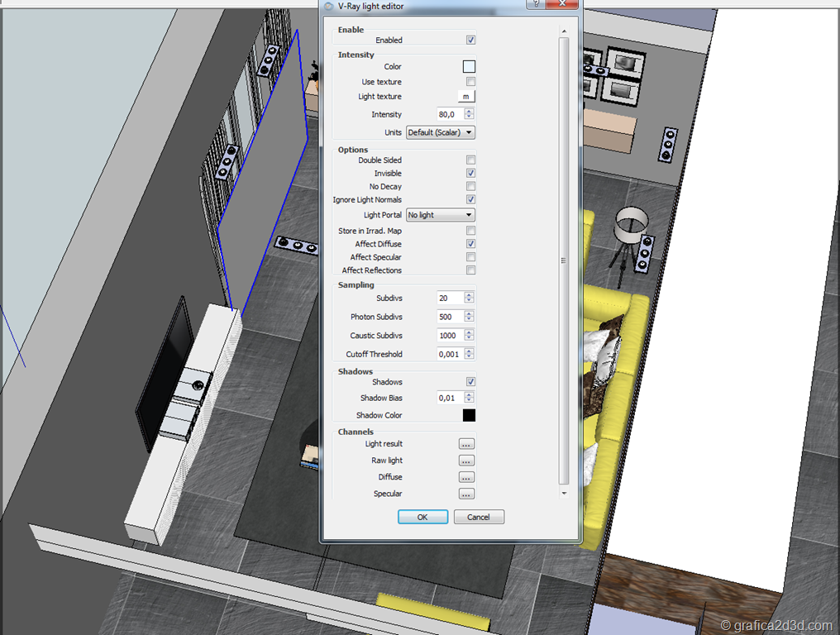Screen dimensions: 840x635
Task: Expand the Units dropdown
Action: 440,132
